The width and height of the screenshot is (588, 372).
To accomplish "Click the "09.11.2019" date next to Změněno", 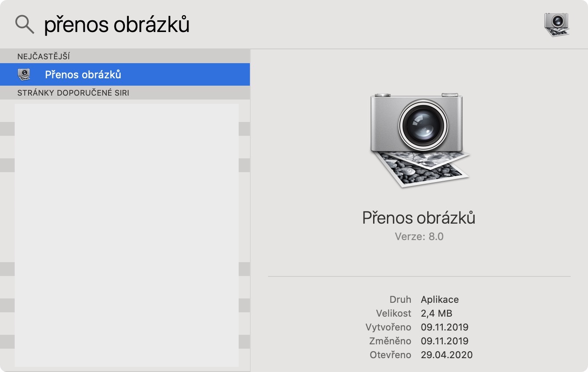I will pyautogui.click(x=444, y=341).
